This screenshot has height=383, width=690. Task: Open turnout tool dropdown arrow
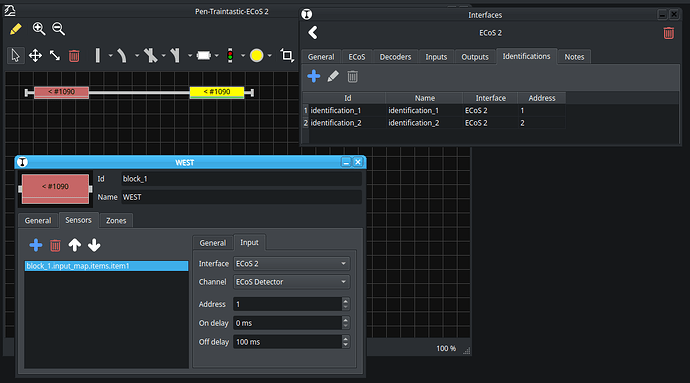(190, 56)
